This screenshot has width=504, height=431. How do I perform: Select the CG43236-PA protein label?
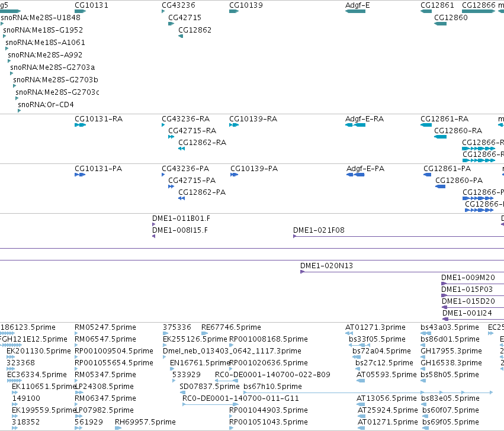(185, 169)
